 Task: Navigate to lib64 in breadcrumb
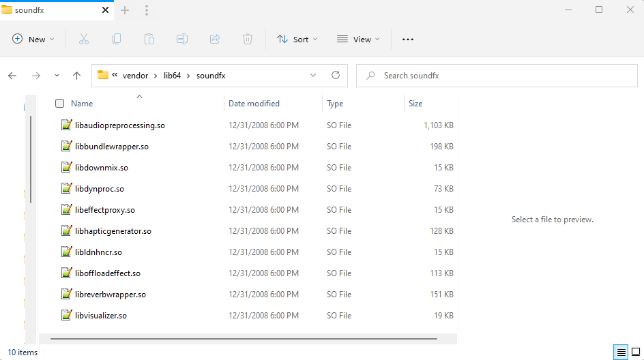pos(172,76)
